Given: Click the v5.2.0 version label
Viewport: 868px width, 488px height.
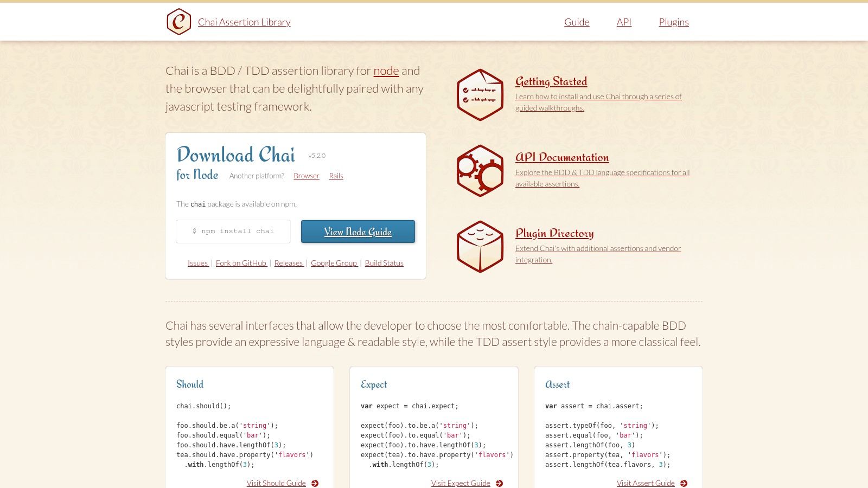Looking at the screenshot, I should [x=317, y=156].
